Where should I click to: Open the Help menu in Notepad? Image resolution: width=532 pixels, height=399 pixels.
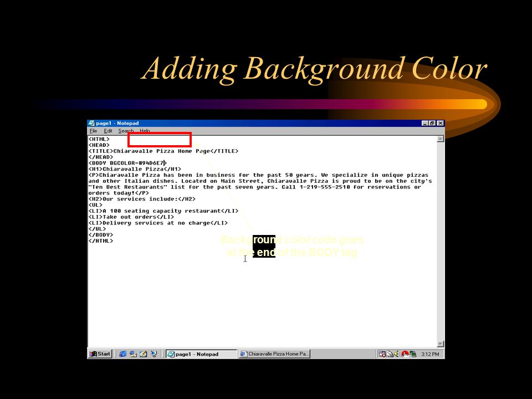pos(145,131)
